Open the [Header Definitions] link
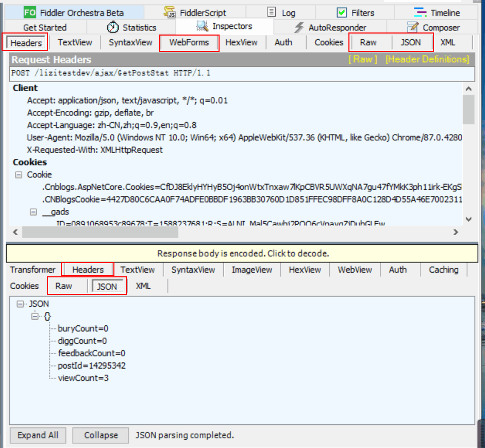 click(x=427, y=59)
